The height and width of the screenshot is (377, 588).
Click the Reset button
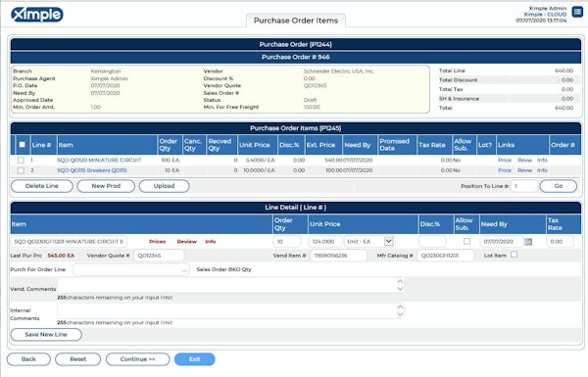[x=78, y=359]
